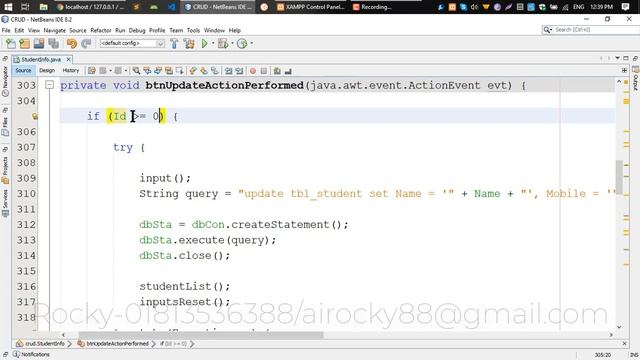Click the Uncomment lines icon at toolbar end
Viewport: 640px width, 360px height.
288,71
